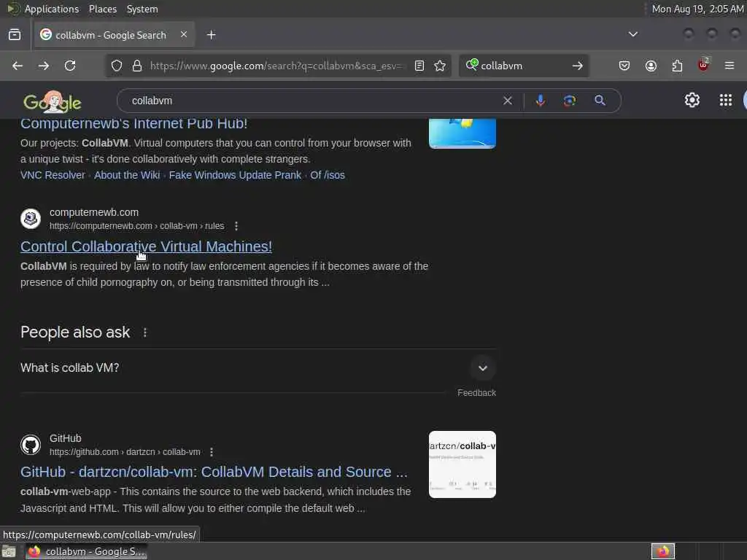Viewport: 747px width, 560px height.
Task: Open the extensions puzzle icon
Action: tap(677, 66)
